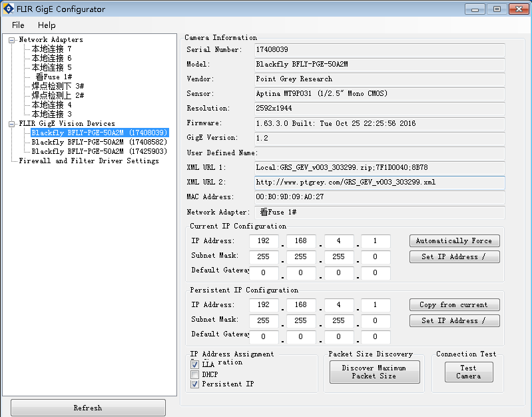Select adapter 看Fuse 1# in tree
This screenshot has height=417, width=532.
(x=54, y=77)
